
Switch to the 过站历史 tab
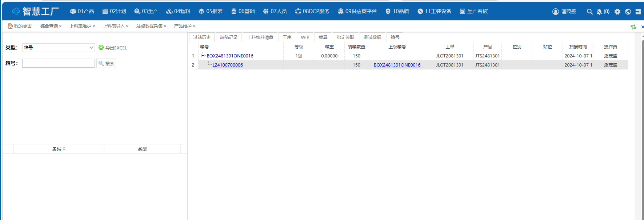(x=202, y=37)
